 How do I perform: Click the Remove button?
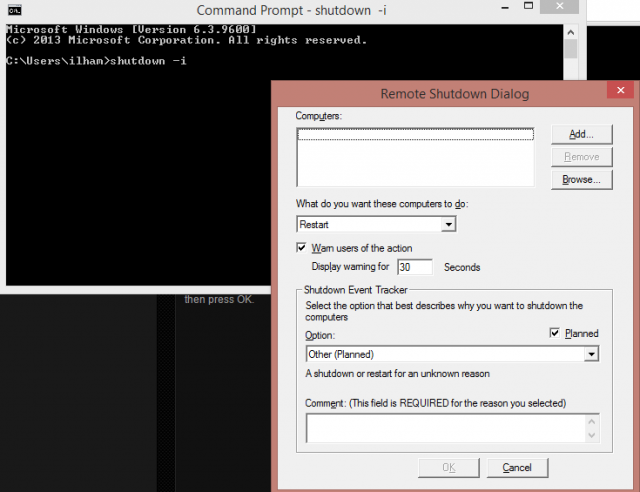tap(580, 157)
